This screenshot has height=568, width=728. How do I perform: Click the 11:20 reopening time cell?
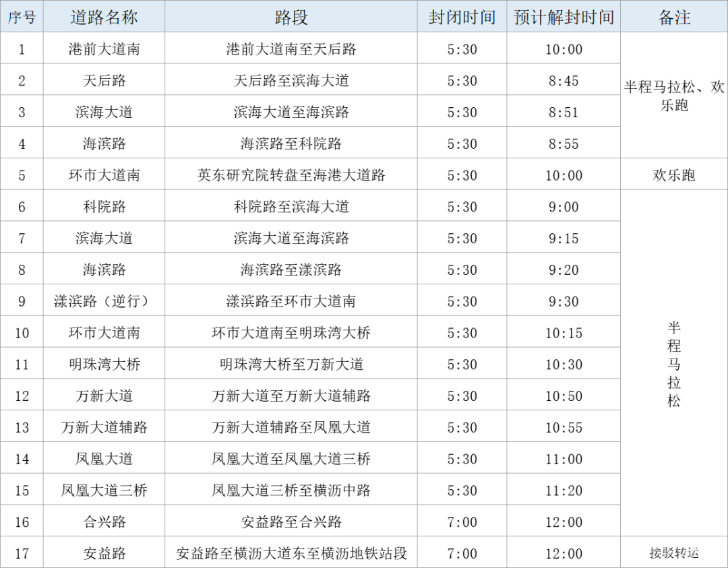[x=564, y=491]
